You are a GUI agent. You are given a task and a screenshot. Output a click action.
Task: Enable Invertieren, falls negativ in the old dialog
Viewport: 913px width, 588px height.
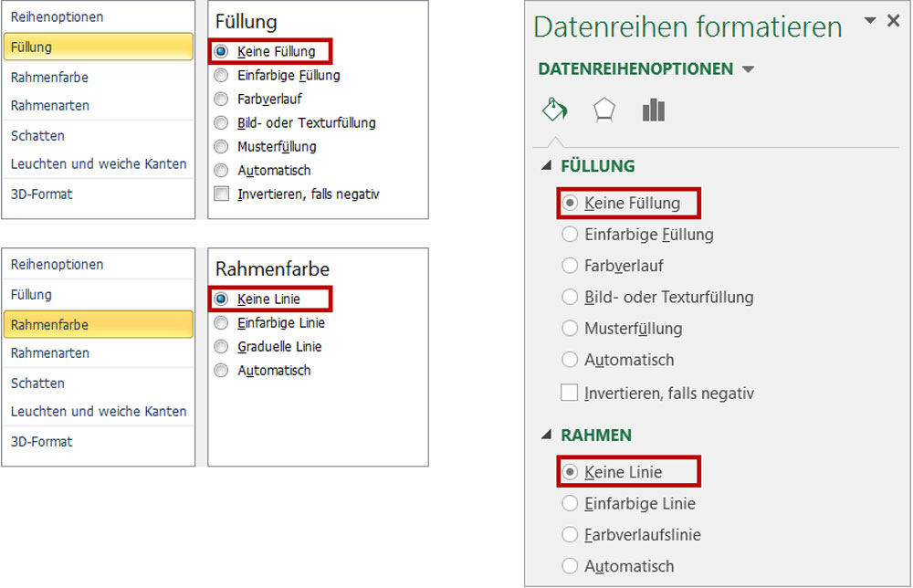point(221,194)
